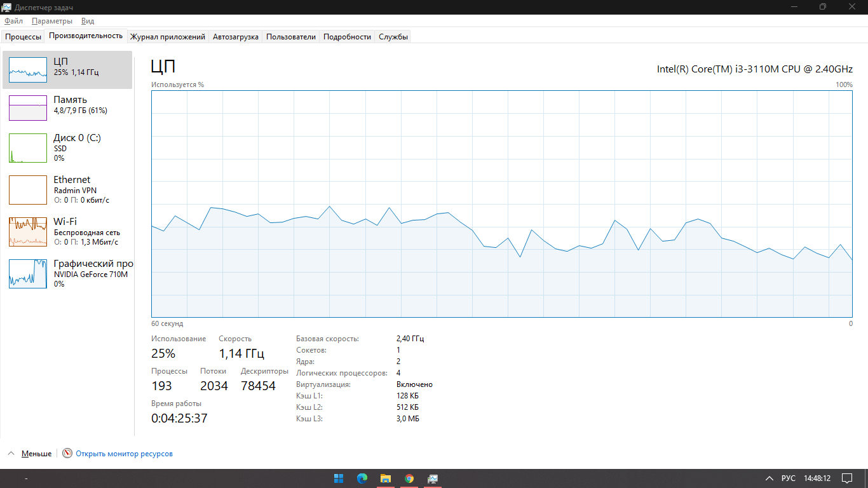Click the SSD disk type text
The image size is (868, 488).
tap(60, 148)
